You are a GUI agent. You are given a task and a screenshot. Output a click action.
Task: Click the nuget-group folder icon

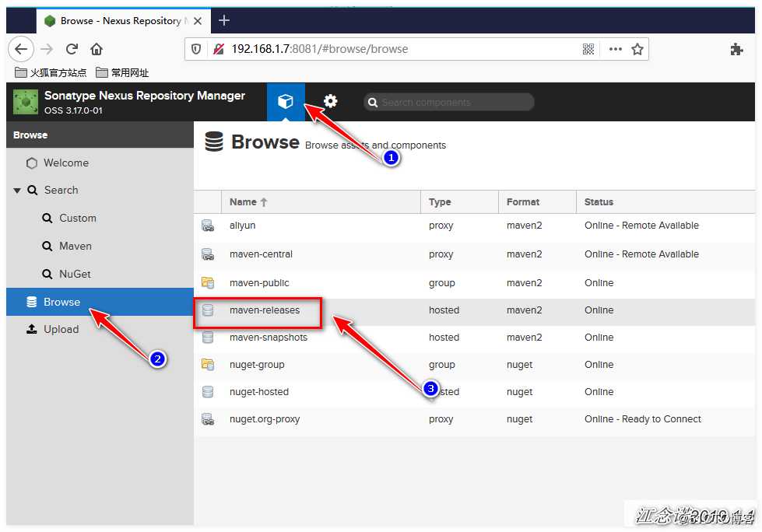[x=208, y=365]
